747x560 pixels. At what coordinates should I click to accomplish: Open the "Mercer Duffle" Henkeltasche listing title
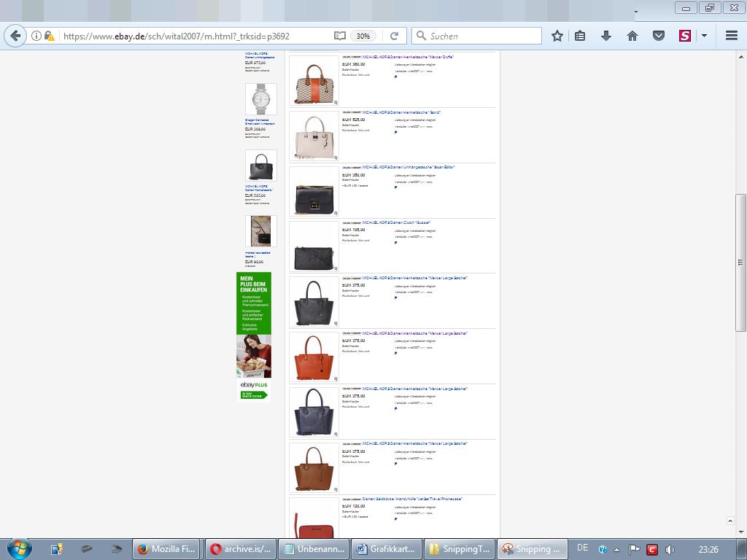click(408, 57)
